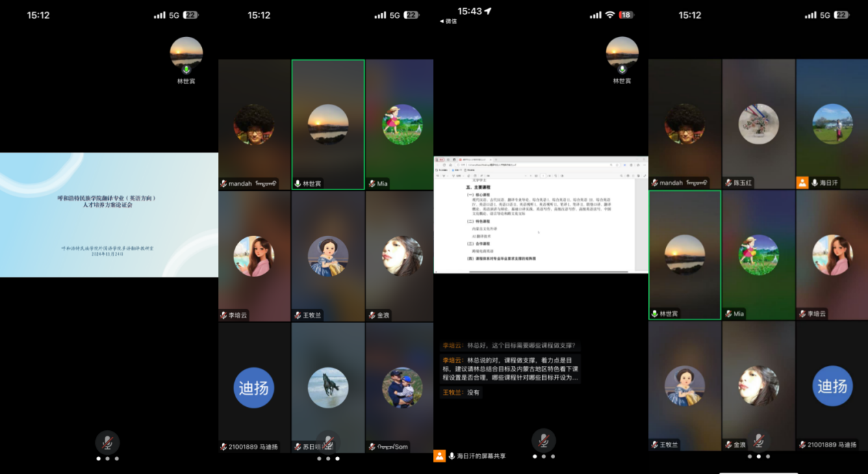Unmute the microphone on the leftmost slide screen

[x=107, y=441]
